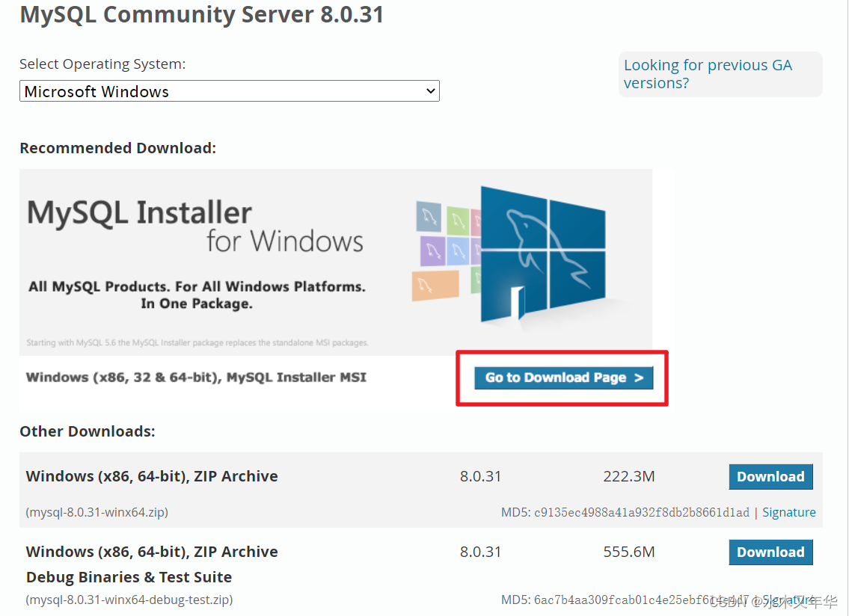
Task: Open Looking for previous GA versions link
Action: click(708, 74)
